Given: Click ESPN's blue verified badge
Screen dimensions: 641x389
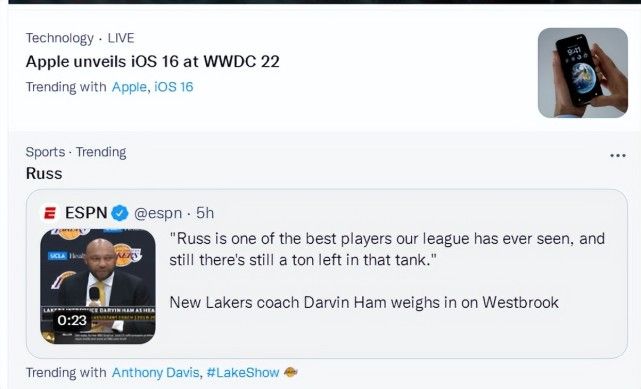Looking at the screenshot, I should pos(120,213).
